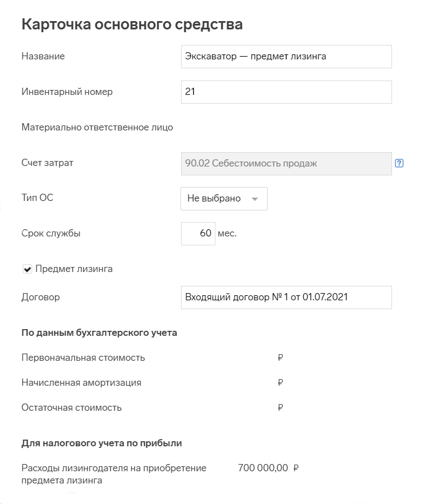Click the Предмет лизинга checkbox label
This screenshot has width=427, height=504.
[x=74, y=269]
